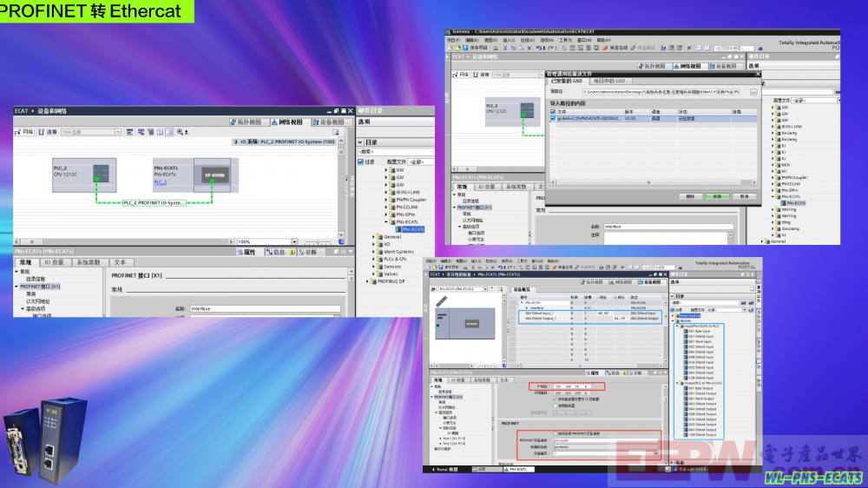Image resolution: width=868 pixels, height=488 pixels.
Task: Select the PLC_2.PROFINET IO-System network label
Action: click(154, 202)
